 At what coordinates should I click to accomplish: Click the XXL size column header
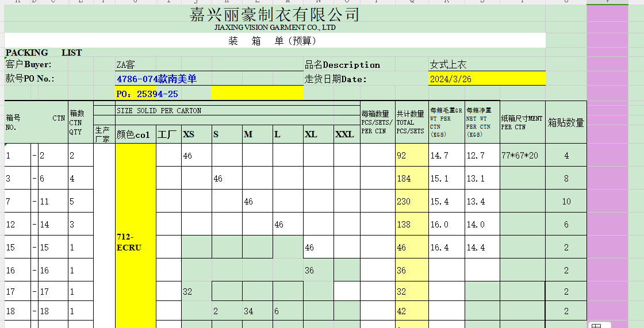[x=345, y=134]
